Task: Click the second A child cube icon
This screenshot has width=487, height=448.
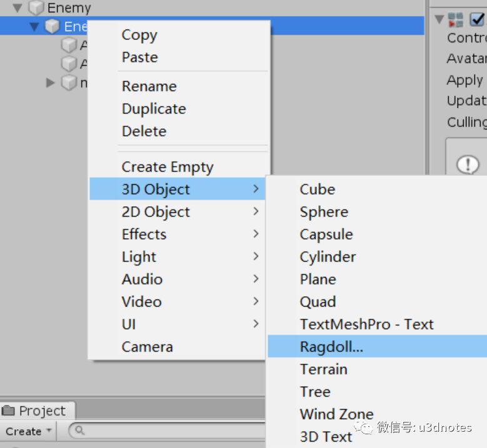Action: pyautogui.click(x=69, y=64)
